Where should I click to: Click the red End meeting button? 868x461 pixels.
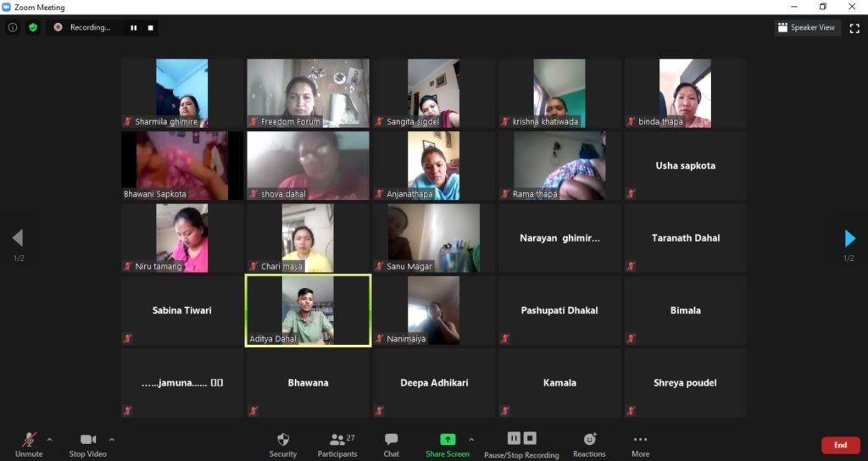839,445
